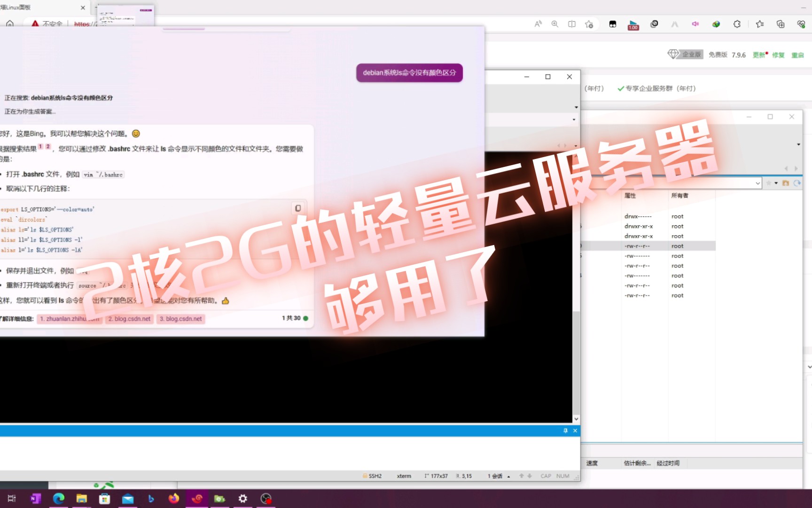Click the 所有者 column header
The width and height of the screenshot is (812, 508).
tap(679, 196)
